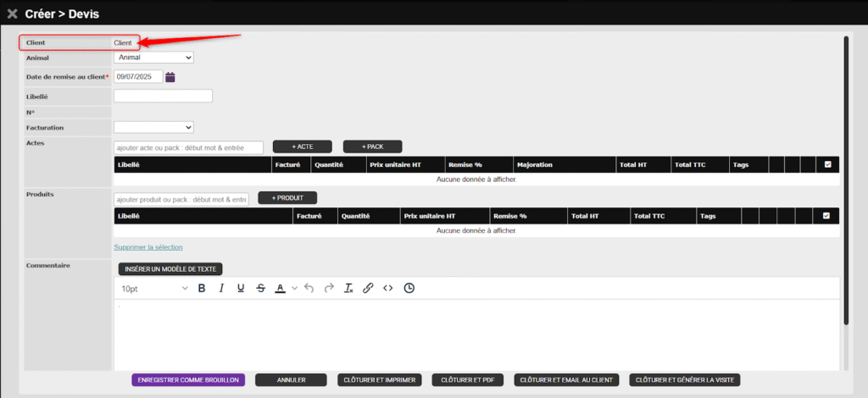Image resolution: width=868 pixels, height=398 pixels.
Task: Open the 10pt font size dropdown
Action: click(154, 288)
